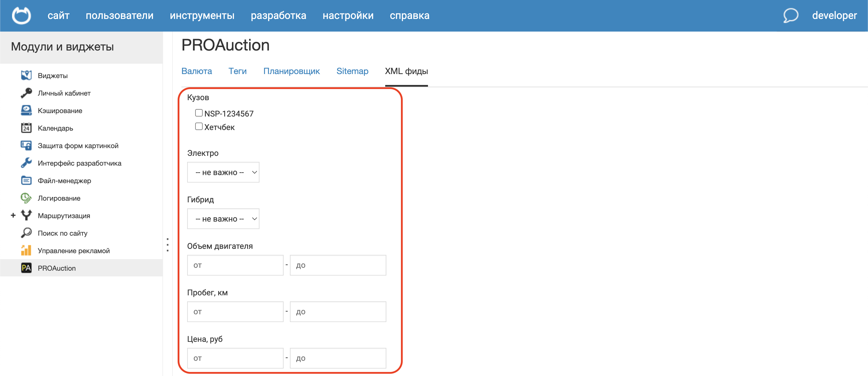
Task: Click the Маршрутизация fork icon
Action: pyautogui.click(x=26, y=216)
